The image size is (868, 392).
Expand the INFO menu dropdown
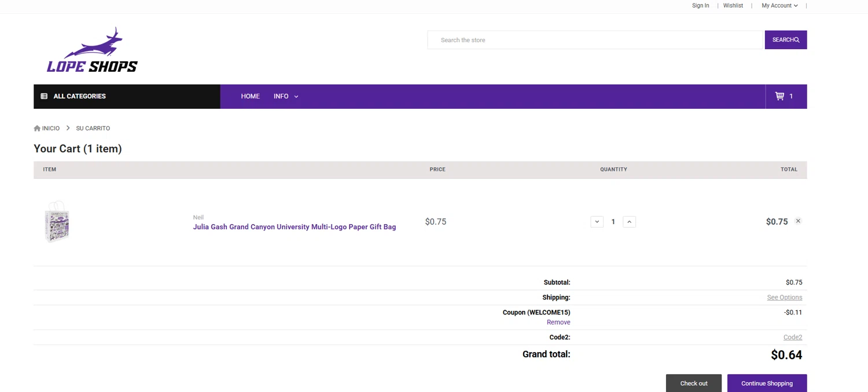tap(286, 96)
